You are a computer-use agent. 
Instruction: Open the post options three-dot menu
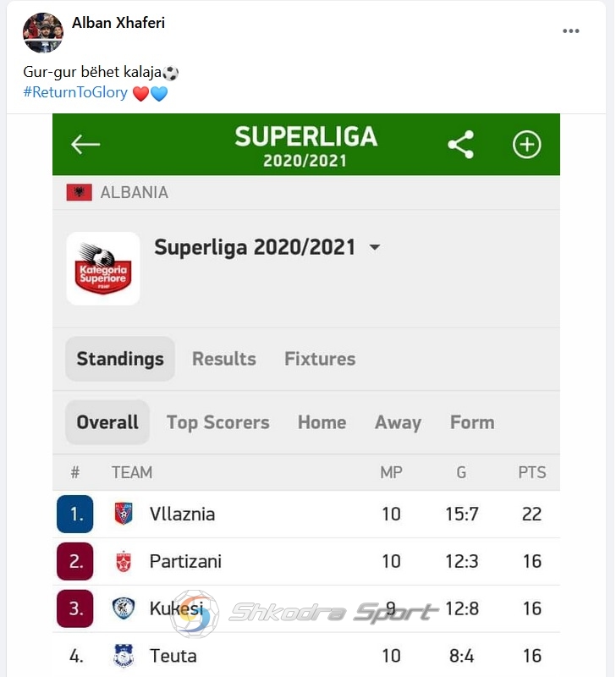pos(570,31)
